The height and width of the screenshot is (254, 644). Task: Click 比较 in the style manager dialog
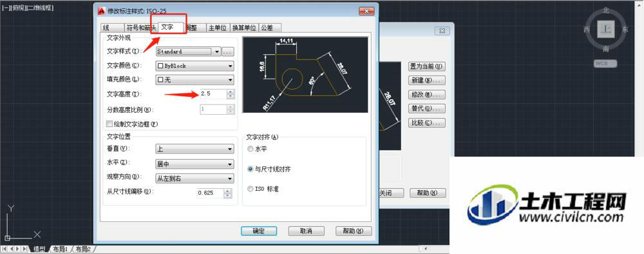427,123
